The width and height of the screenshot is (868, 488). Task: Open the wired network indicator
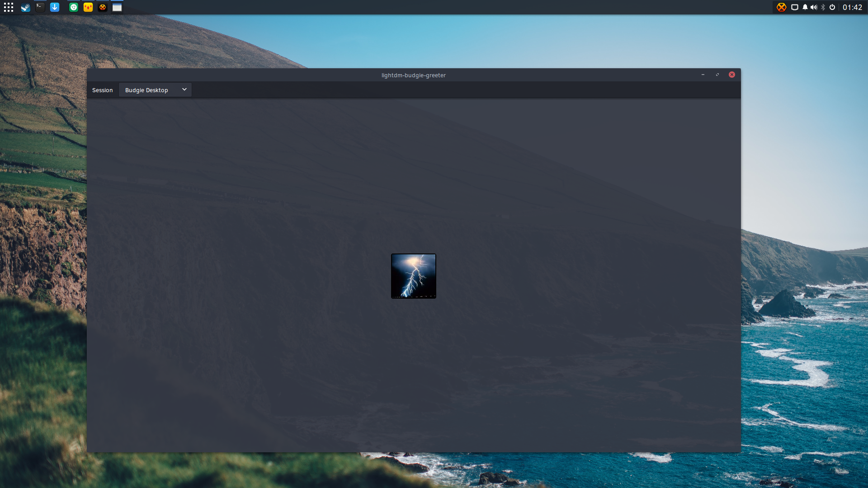tap(795, 7)
